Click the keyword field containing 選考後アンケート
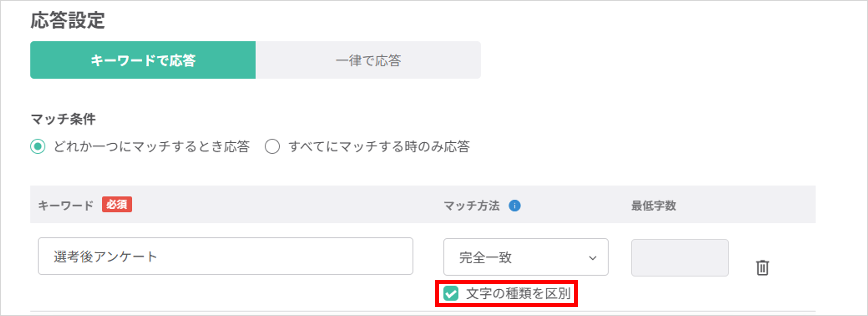Image resolution: width=868 pixels, height=316 pixels. click(226, 256)
